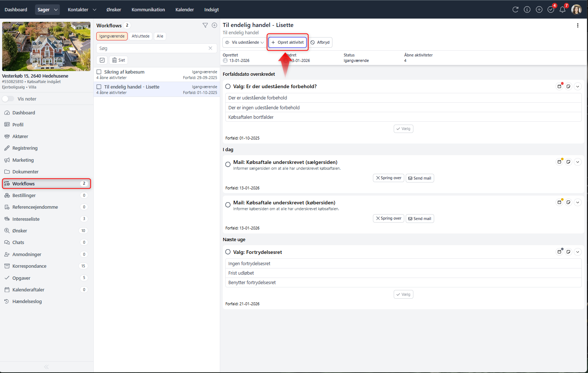
Task: Click the filter icon in Workflows panel
Action: (205, 25)
